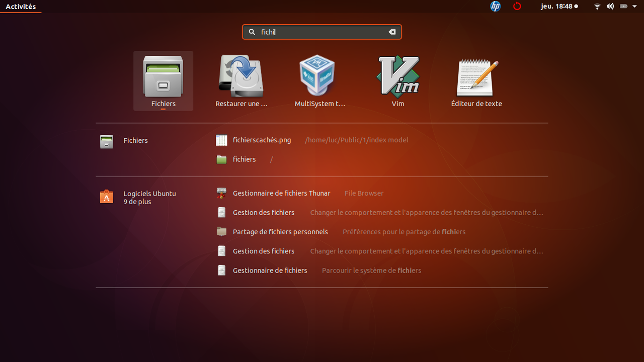
Task: Select the Gestionnaire de fichiers software result
Action: pos(270,270)
